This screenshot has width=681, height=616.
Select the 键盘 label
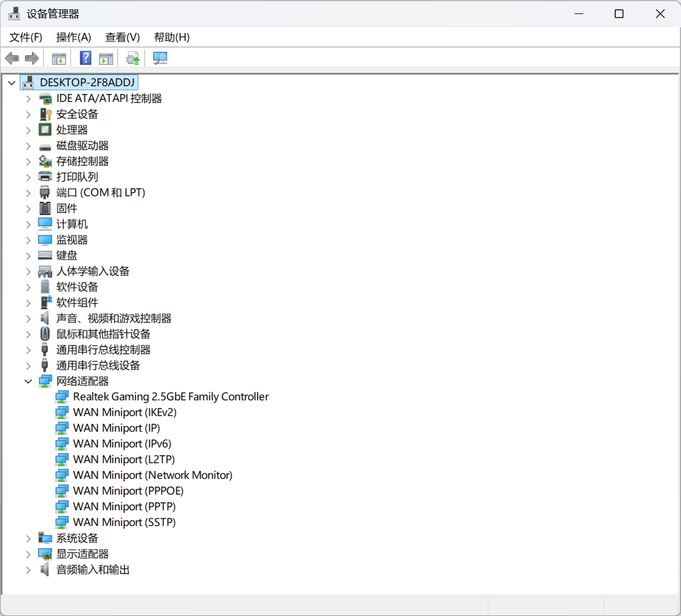click(66, 255)
